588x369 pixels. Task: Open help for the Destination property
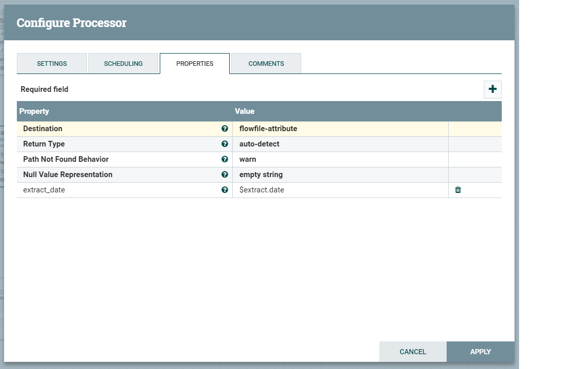coord(225,129)
